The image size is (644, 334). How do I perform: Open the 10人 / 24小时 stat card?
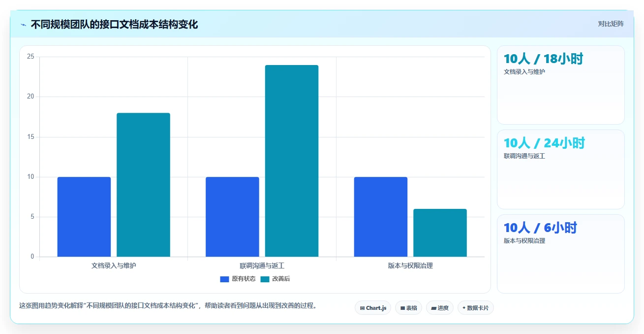coord(560,169)
